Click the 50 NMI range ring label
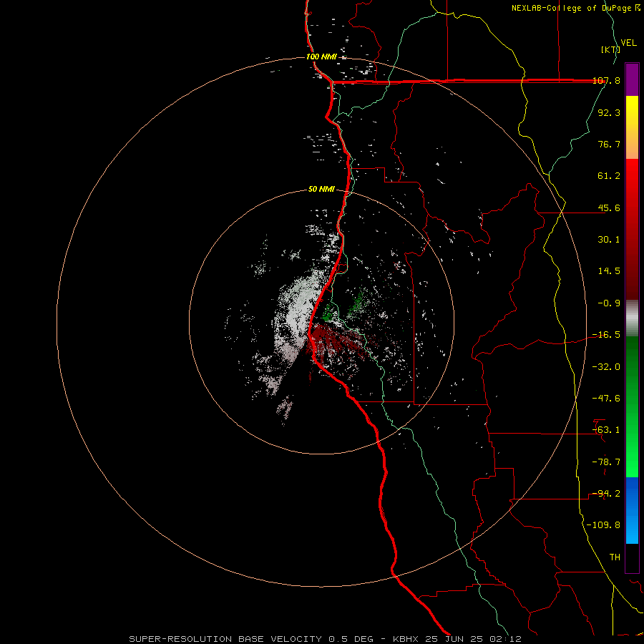The image size is (644, 644). (x=321, y=190)
